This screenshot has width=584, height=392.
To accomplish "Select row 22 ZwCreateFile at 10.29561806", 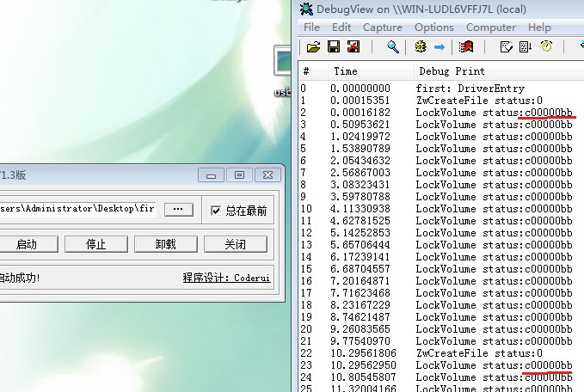I will pyautogui.click(x=441, y=353).
